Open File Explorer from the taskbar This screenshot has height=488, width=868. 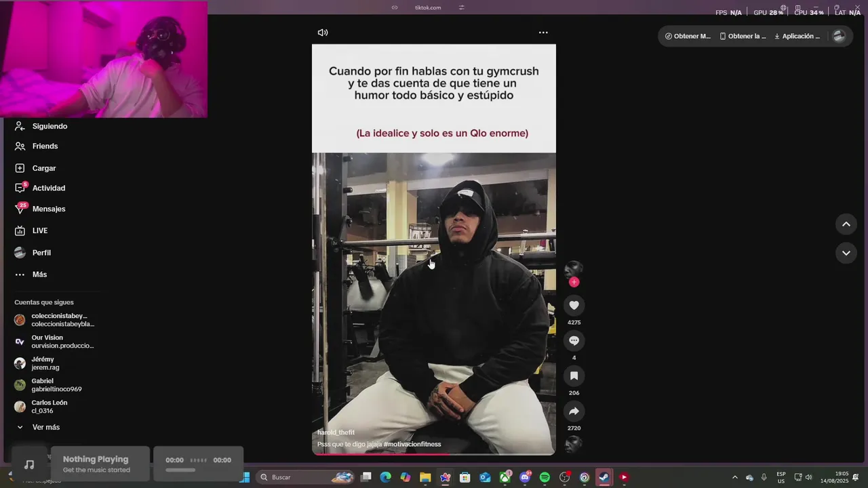click(425, 477)
